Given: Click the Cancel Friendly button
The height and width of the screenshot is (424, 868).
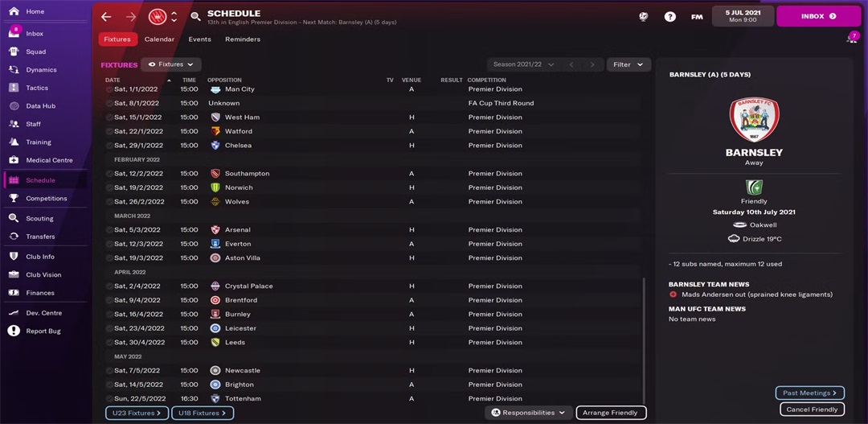Looking at the screenshot, I should tap(812, 410).
